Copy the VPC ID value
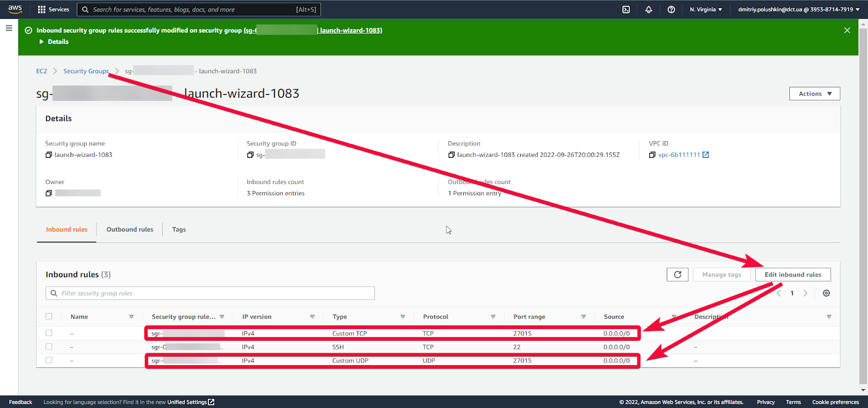 point(652,155)
